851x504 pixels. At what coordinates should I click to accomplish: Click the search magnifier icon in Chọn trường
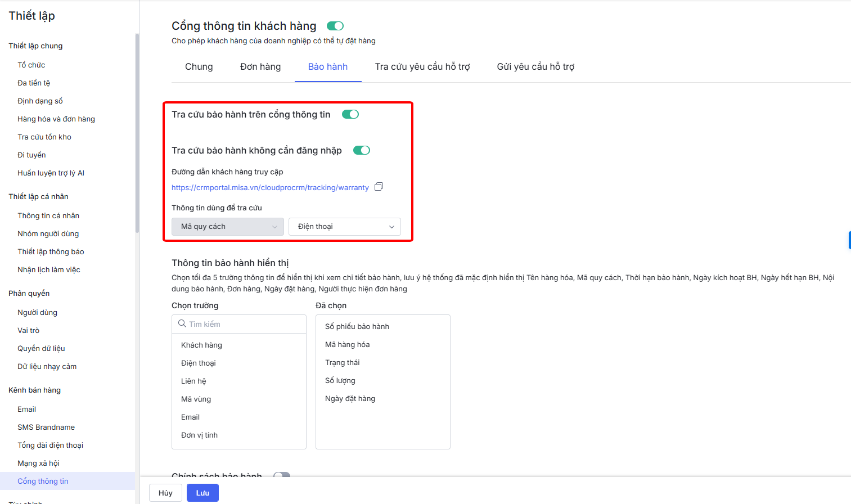pos(182,324)
